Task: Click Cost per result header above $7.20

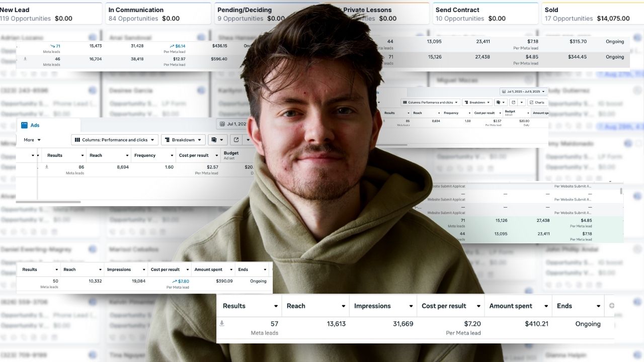Action: pyautogui.click(x=451, y=306)
